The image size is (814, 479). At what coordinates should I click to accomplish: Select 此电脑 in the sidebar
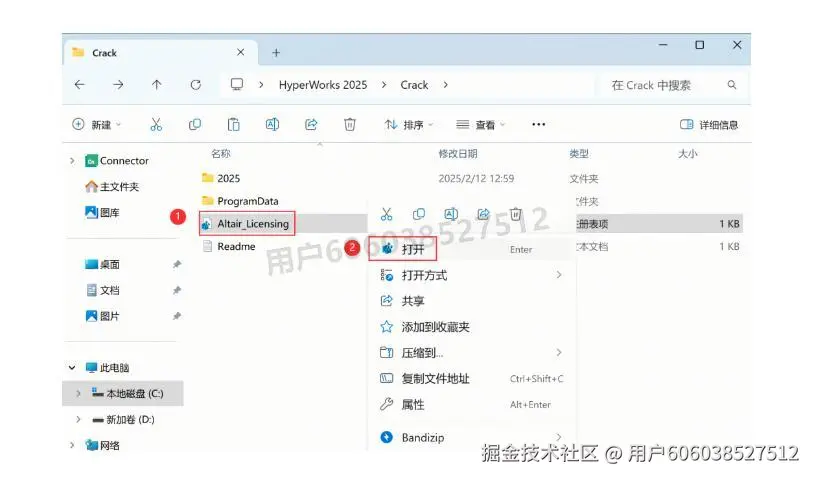[x=107, y=368]
